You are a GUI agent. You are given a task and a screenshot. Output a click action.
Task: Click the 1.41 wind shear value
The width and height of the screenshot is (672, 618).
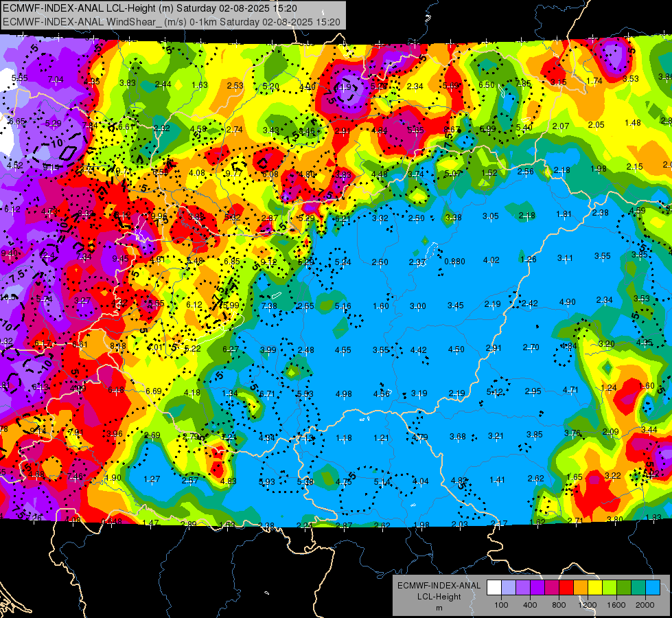tap(497, 479)
